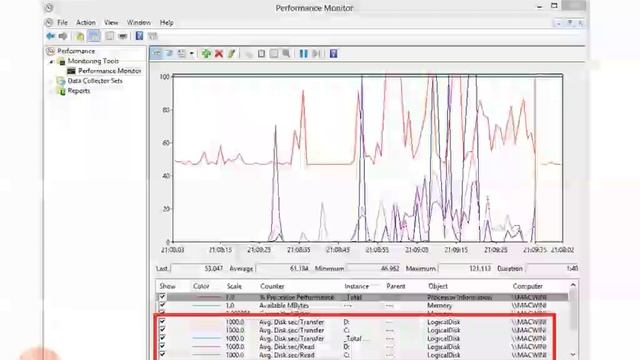
Task: Open the View menu
Action: click(111, 22)
